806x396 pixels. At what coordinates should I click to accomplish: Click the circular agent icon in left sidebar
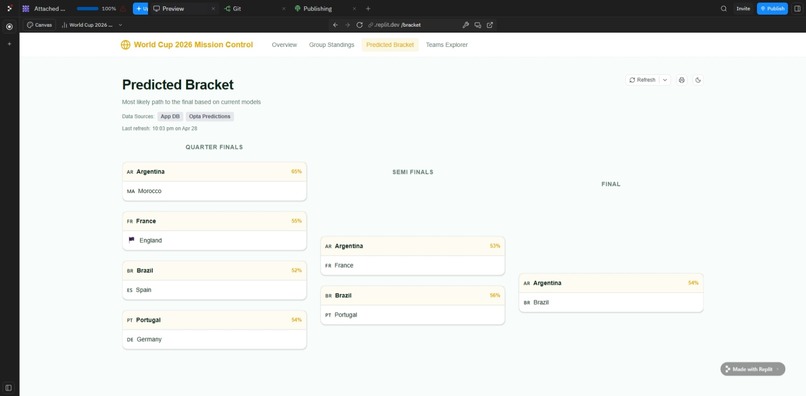pos(9,27)
